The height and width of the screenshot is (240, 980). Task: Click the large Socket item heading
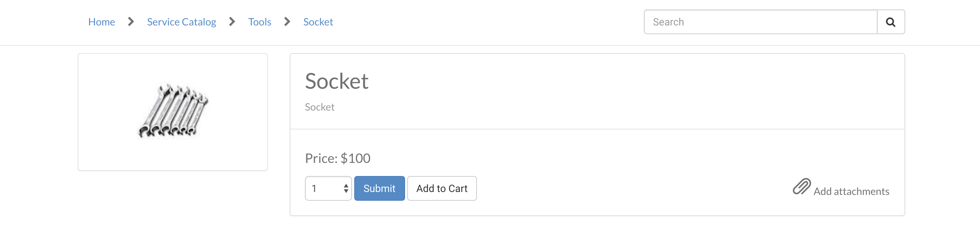[x=337, y=81]
